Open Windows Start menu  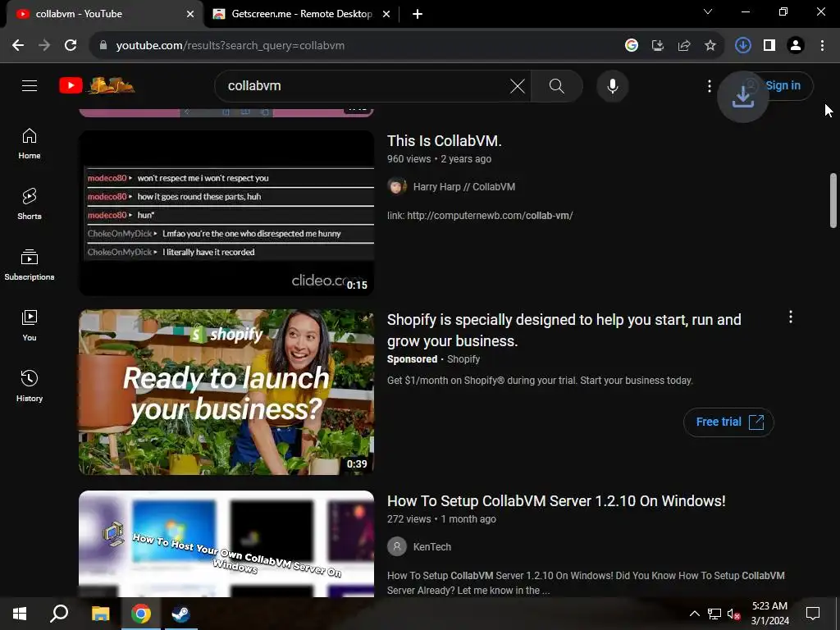point(20,614)
